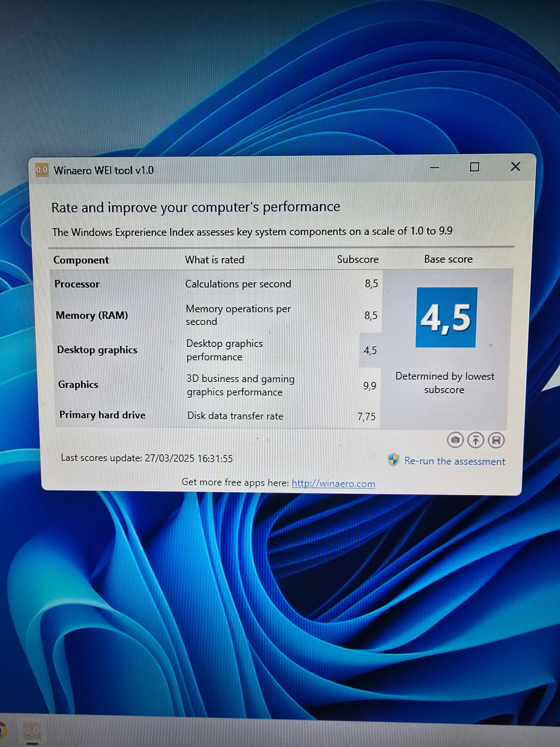Click the Calculations per second description
The image size is (560, 747).
point(238,284)
